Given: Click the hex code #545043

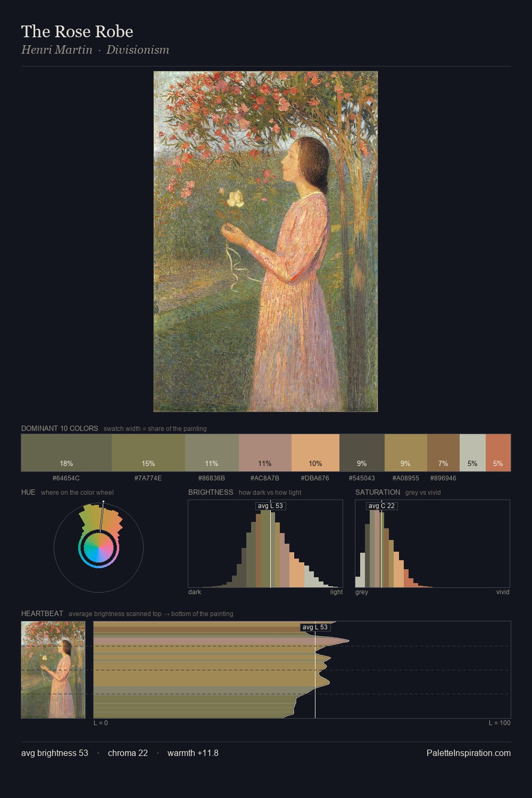Looking at the screenshot, I should click(x=362, y=478).
